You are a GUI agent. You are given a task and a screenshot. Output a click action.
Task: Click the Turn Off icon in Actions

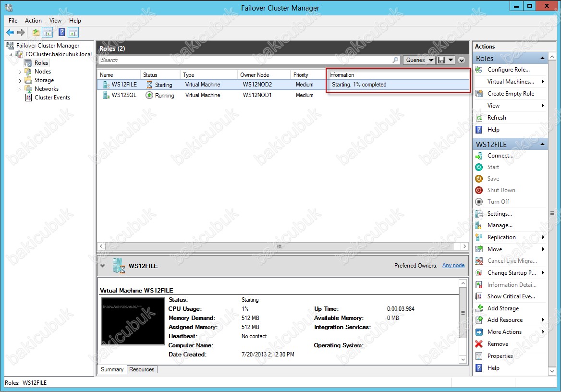(x=479, y=202)
